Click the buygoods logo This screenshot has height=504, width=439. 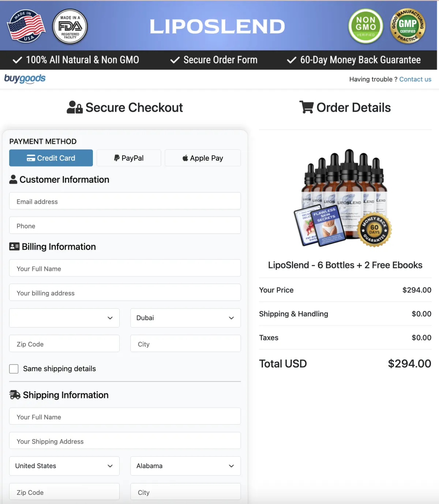click(25, 79)
